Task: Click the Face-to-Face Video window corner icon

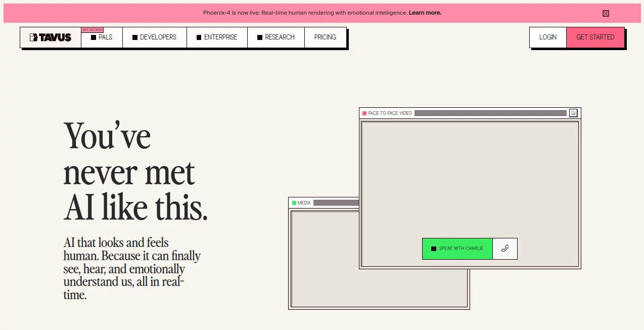Action: point(573,113)
